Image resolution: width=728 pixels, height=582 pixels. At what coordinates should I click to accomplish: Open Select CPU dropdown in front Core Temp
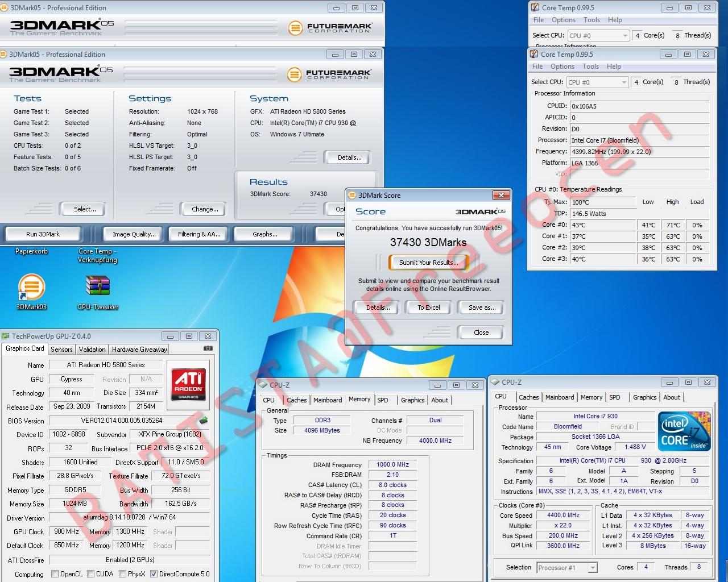597,82
